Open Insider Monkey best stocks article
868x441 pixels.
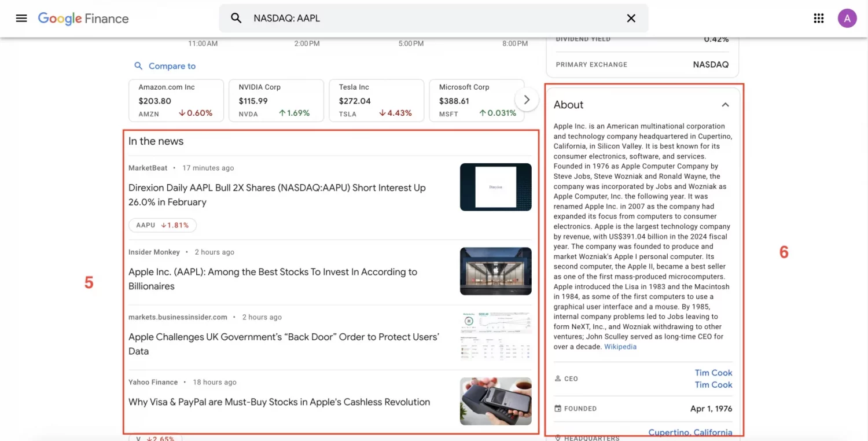[273, 279]
